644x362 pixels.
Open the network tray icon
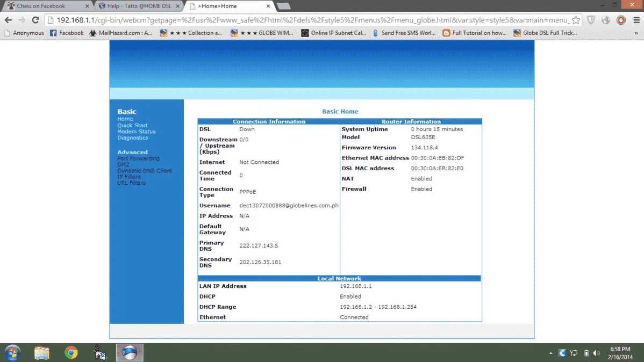[x=574, y=353]
